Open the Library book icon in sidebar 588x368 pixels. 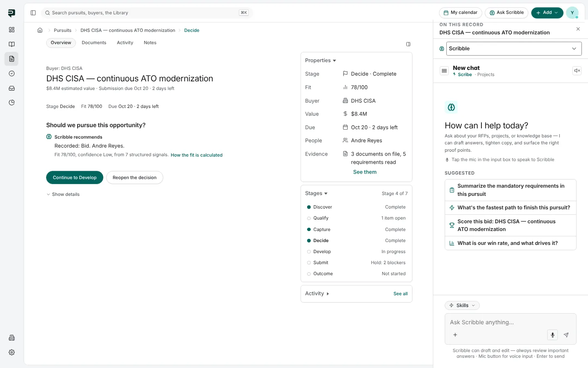(11, 44)
